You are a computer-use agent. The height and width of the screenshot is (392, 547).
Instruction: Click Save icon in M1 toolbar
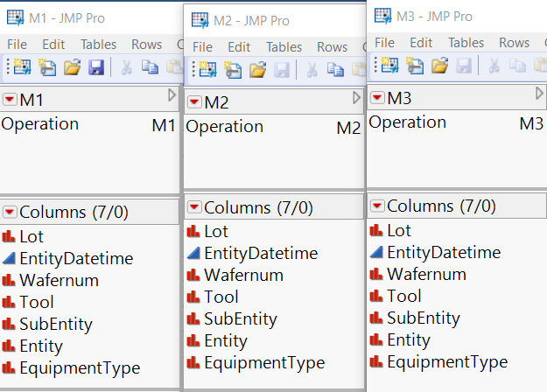pyautogui.click(x=96, y=66)
